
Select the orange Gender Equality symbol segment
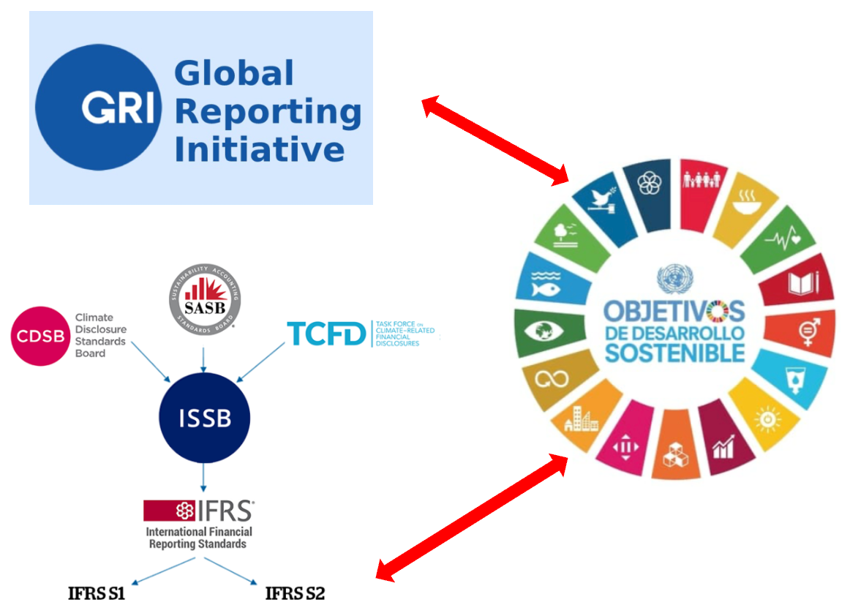[801, 332]
